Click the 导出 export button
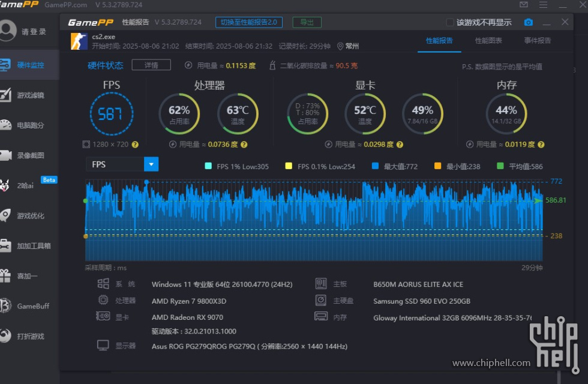588x384 pixels. click(307, 22)
